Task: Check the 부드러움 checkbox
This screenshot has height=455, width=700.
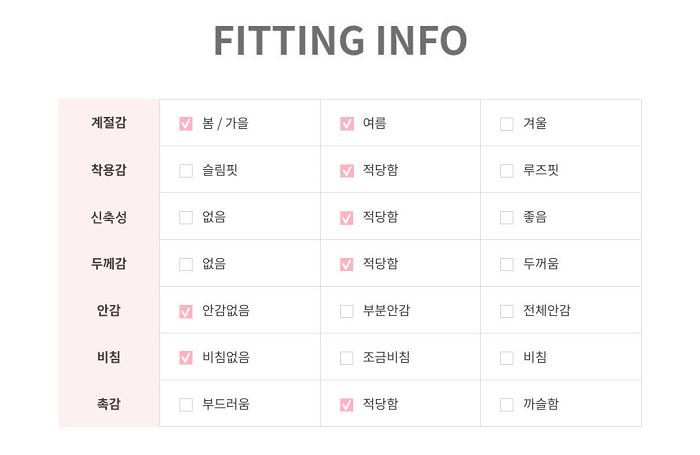Action: coord(186,405)
